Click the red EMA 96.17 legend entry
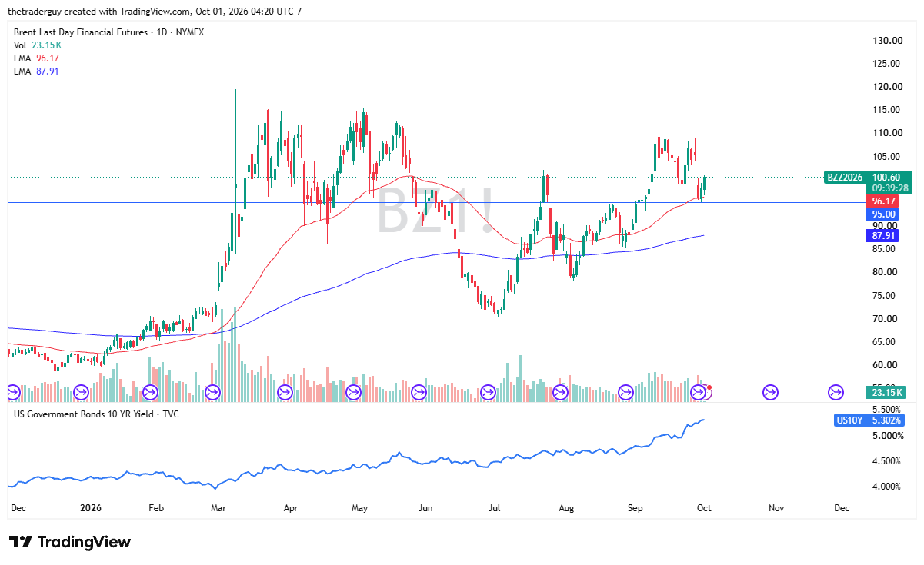This screenshot has width=924, height=565. tap(36, 58)
